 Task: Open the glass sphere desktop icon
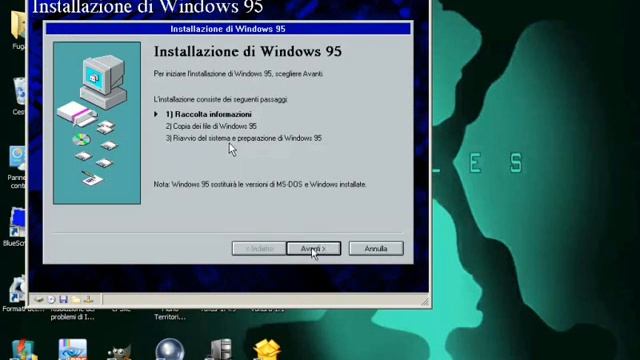pyautogui.click(x=170, y=349)
